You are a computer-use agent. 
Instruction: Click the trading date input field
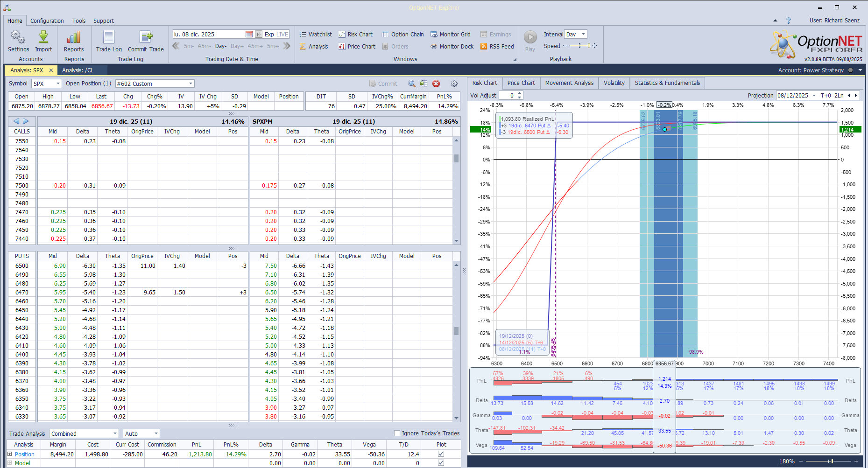(x=209, y=34)
